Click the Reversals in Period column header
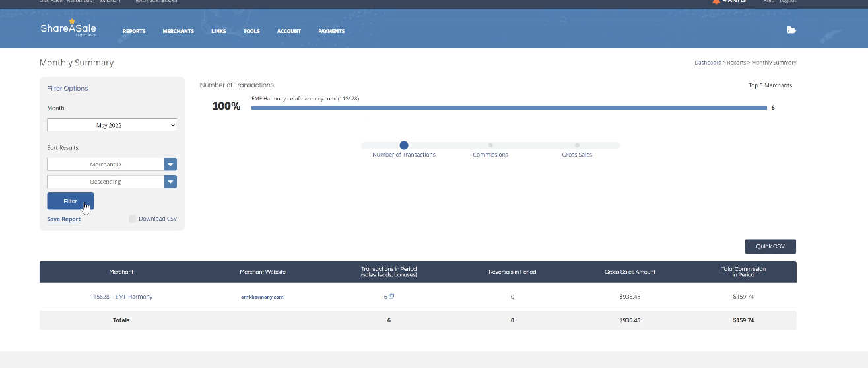Viewport: 868px width, 368px height. pos(512,272)
